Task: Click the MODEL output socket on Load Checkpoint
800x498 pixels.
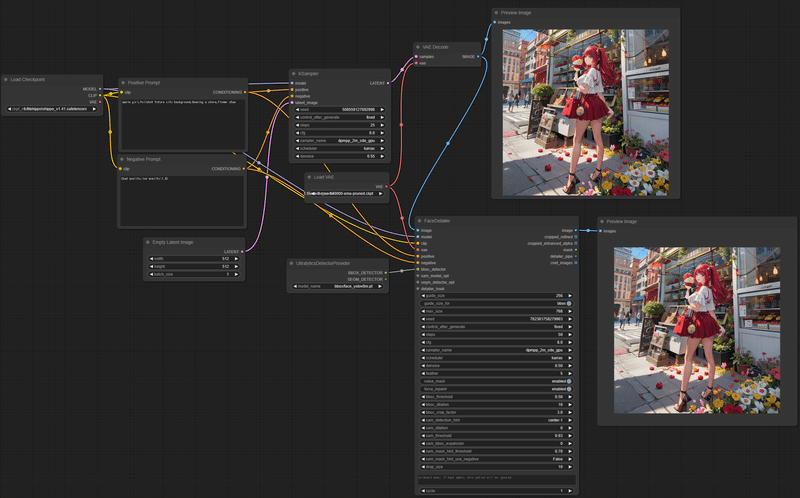Action: [x=100, y=89]
